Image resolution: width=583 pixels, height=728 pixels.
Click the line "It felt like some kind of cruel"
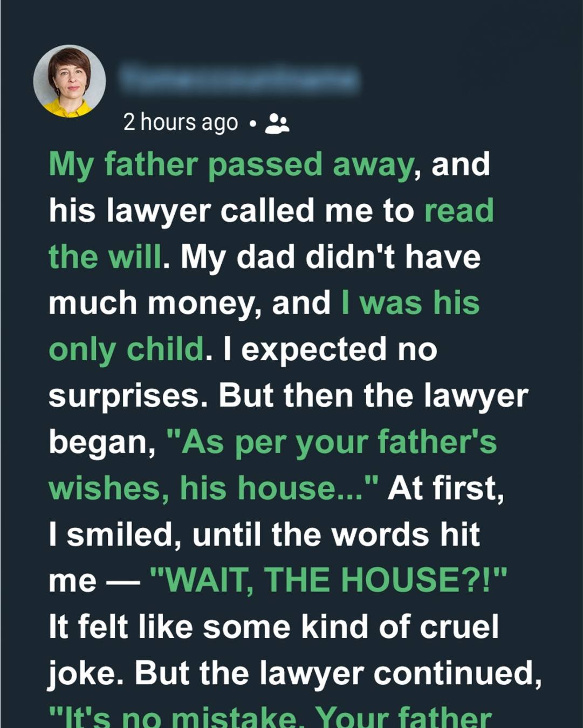tap(273, 627)
